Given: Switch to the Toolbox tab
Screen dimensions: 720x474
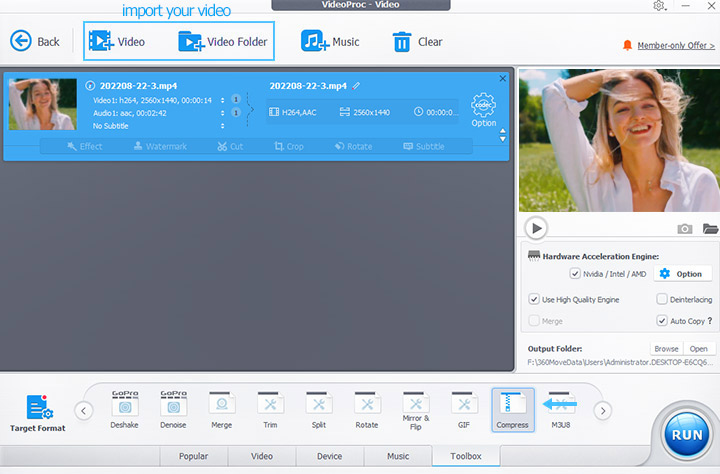Looking at the screenshot, I should [x=466, y=456].
